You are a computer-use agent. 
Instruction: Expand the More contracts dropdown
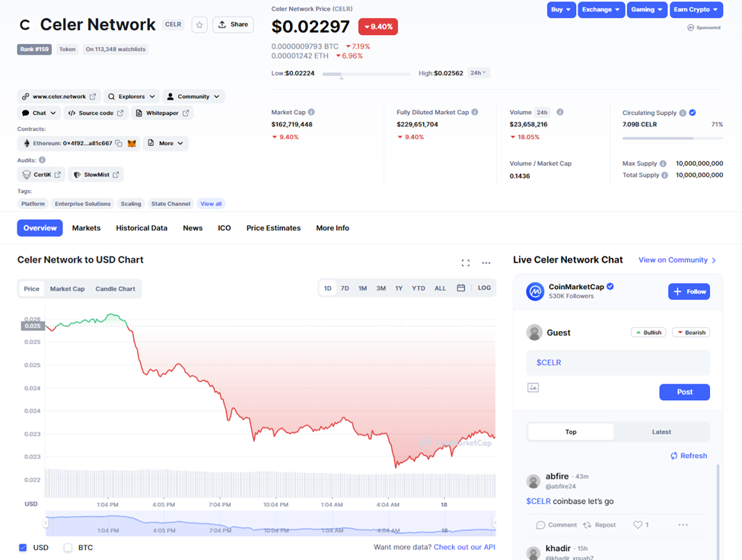(166, 143)
